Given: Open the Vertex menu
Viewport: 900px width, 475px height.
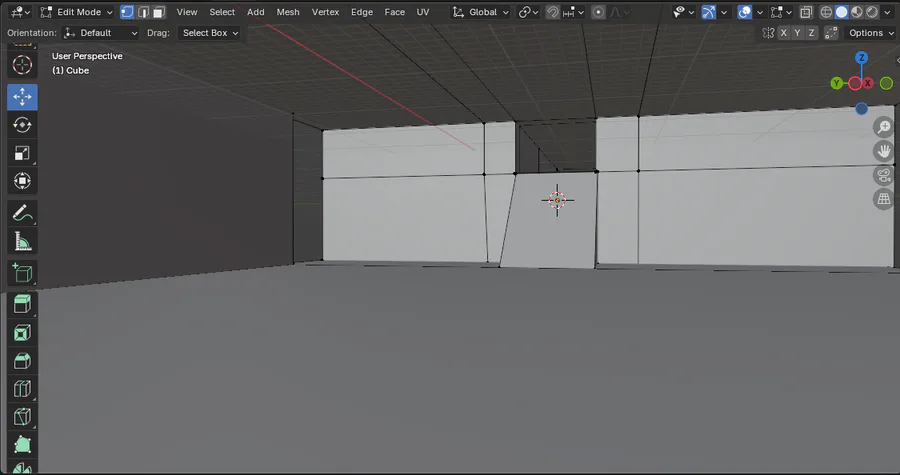Looking at the screenshot, I should click(x=325, y=12).
